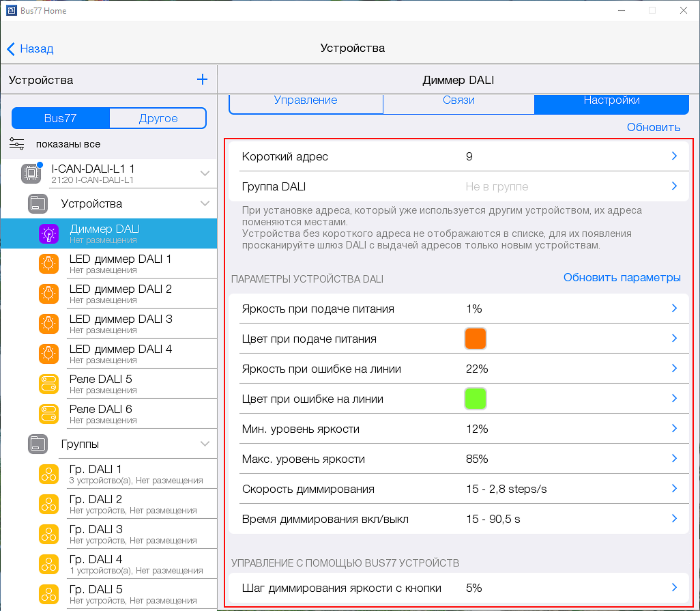Image resolution: width=700 pixels, height=611 pixels.
Task: Collapse the Группы folder chevron
Action: pyautogui.click(x=205, y=444)
